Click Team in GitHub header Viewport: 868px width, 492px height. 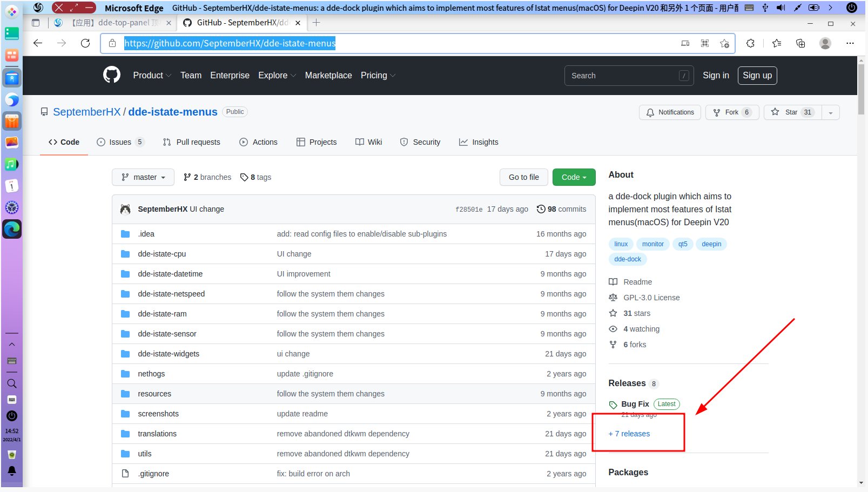(x=191, y=76)
